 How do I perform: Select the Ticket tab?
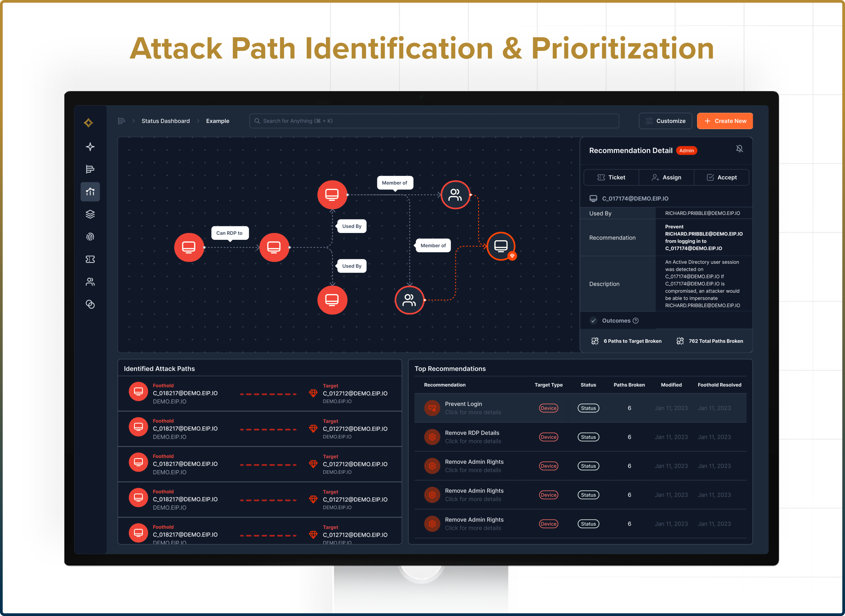tap(611, 178)
